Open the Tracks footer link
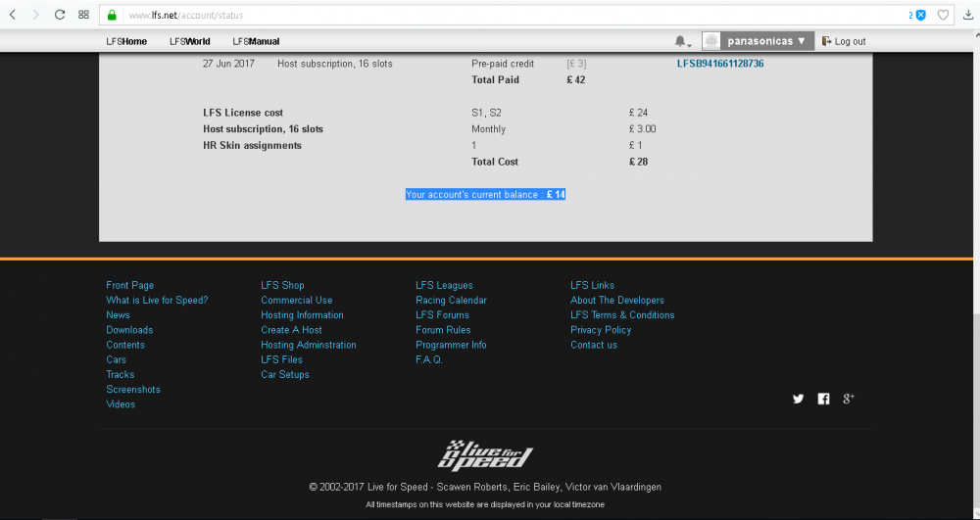This screenshot has width=980, height=520. [x=120, y=374]
